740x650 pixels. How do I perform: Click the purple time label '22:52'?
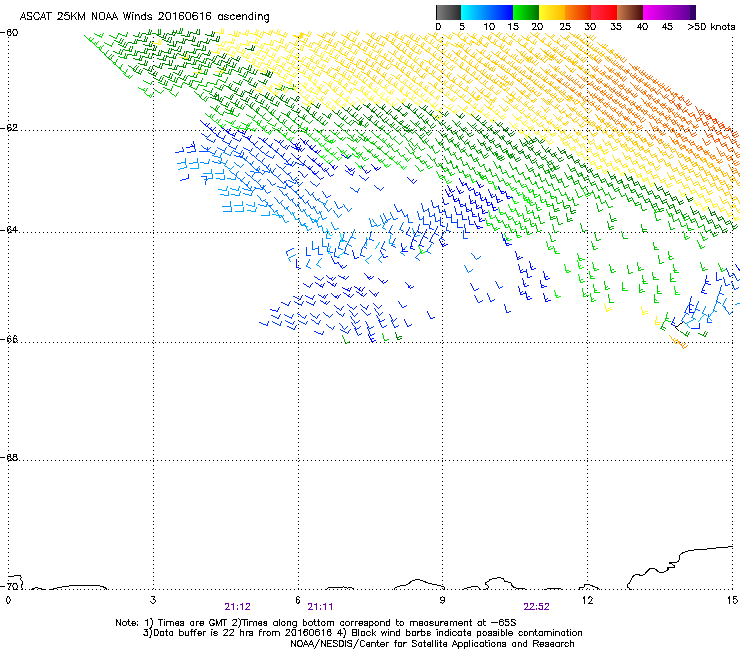tap(536, 607)
